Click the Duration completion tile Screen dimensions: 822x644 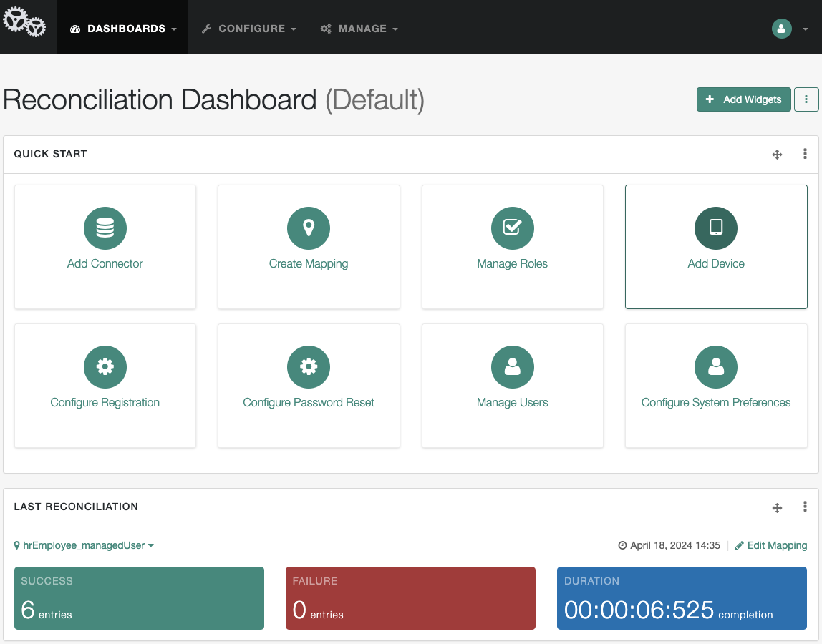(x=682, y=598)
